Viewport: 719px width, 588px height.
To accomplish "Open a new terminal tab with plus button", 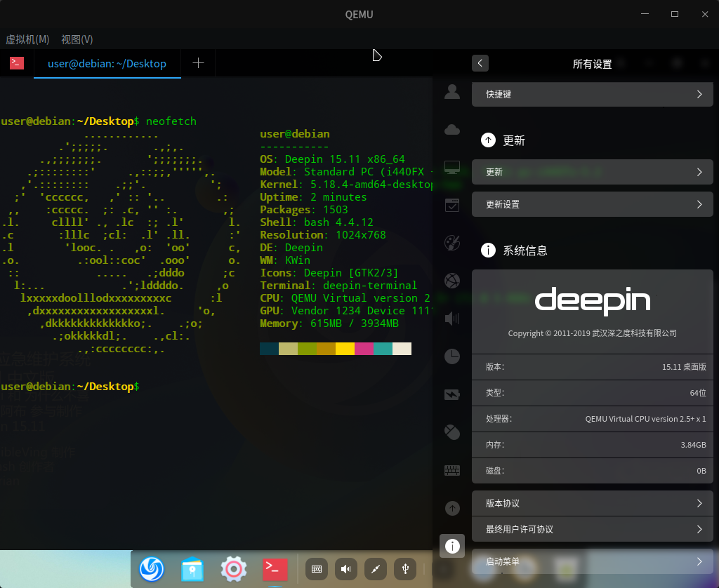I will [x=197, y=62].
